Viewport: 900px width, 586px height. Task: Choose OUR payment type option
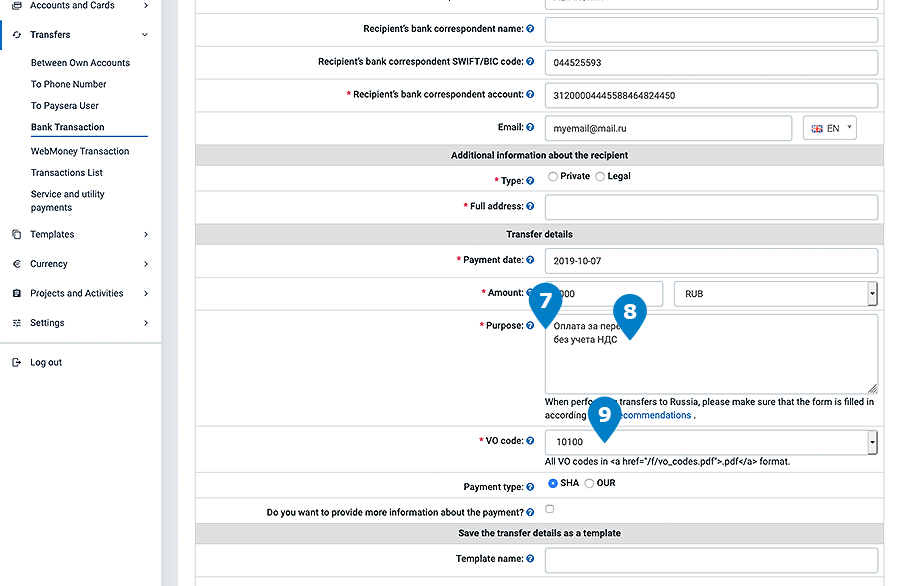point(590,484)
